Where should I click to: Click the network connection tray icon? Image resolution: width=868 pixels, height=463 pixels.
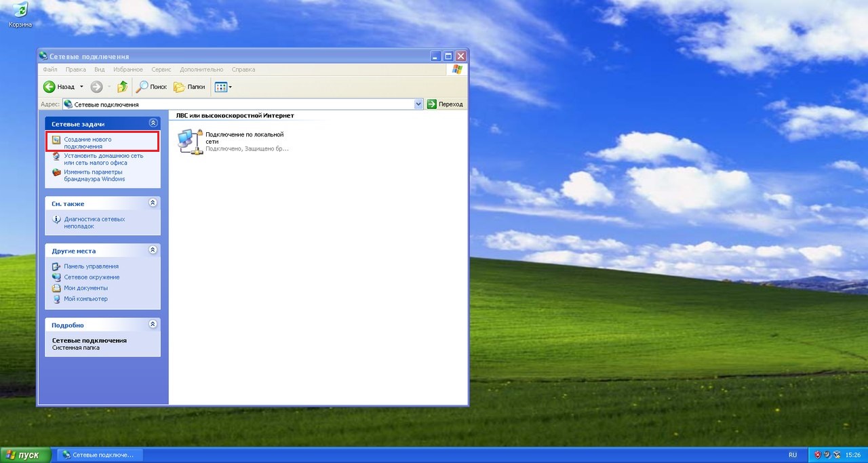tap(837, 455)
